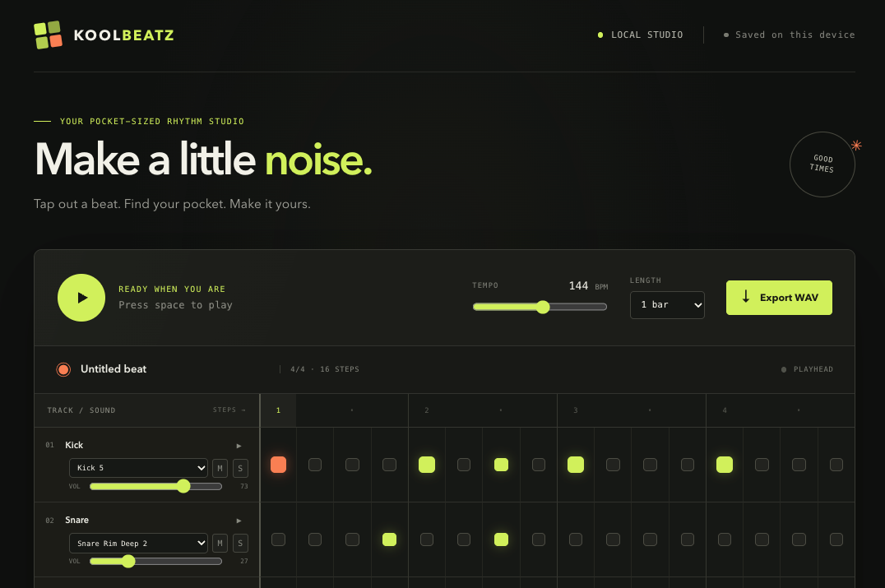Adjust the Snare volume slider
Image resolution: width=885 pixels, height=588 pixels.
155,562
